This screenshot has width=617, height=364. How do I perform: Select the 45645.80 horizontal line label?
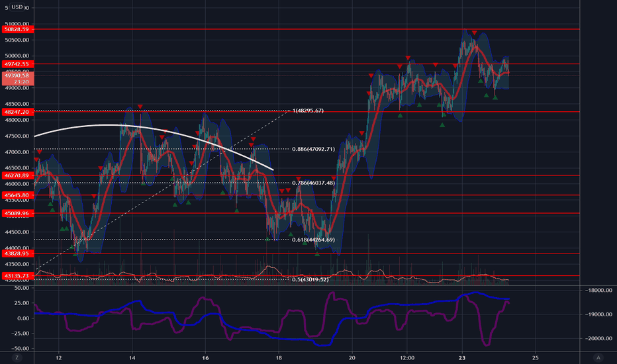[x=18, y=195]
